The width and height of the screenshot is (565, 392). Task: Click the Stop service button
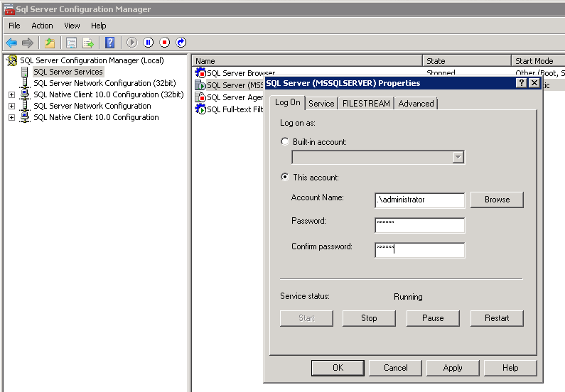tap(369, 318)
